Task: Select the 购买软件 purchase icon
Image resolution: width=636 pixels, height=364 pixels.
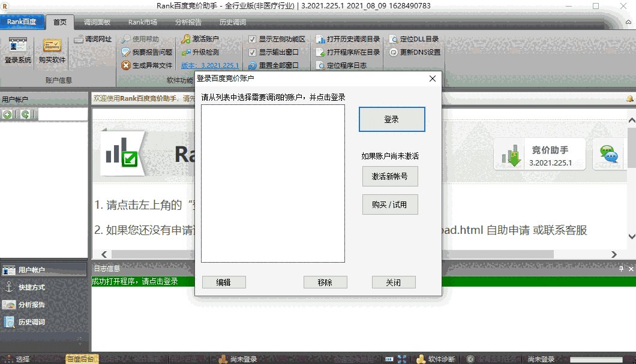Action: 51,51
